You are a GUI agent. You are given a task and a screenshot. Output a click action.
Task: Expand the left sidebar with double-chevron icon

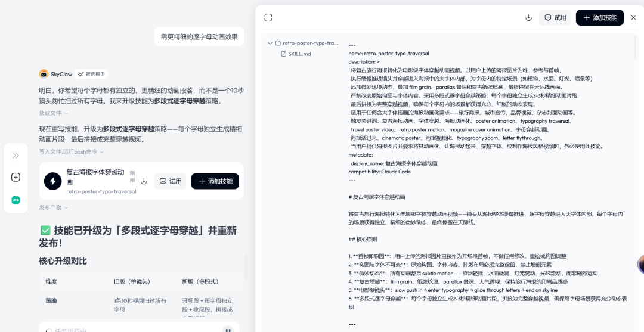coord(16,155)
